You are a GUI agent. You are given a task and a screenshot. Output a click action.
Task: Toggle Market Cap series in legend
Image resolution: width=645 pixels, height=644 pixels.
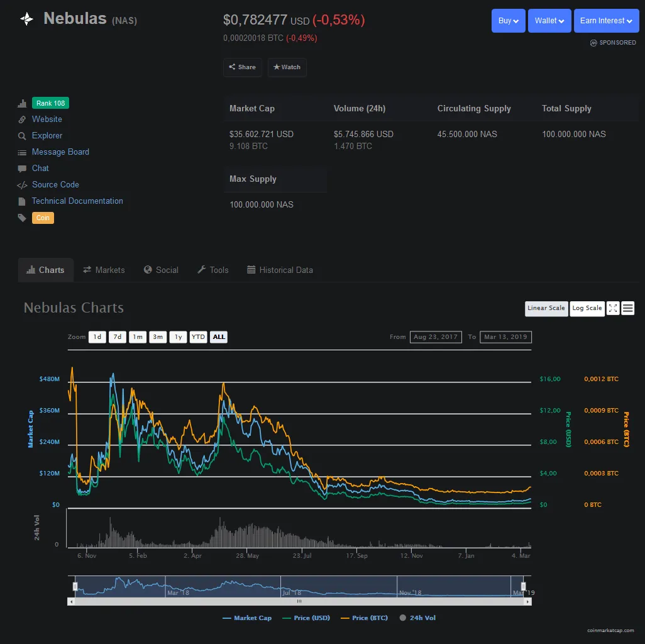click(x=247, y=618)
